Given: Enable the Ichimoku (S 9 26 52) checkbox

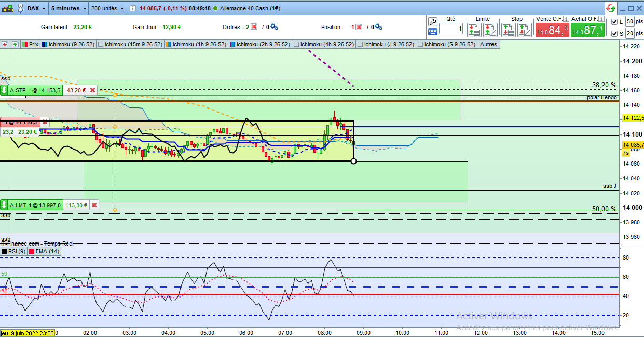Looking at the screenshot, I should point(420,45).
